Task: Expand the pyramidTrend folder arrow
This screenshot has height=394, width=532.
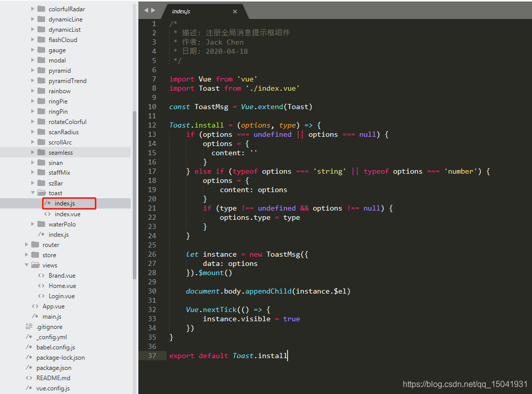Action: 33,80
